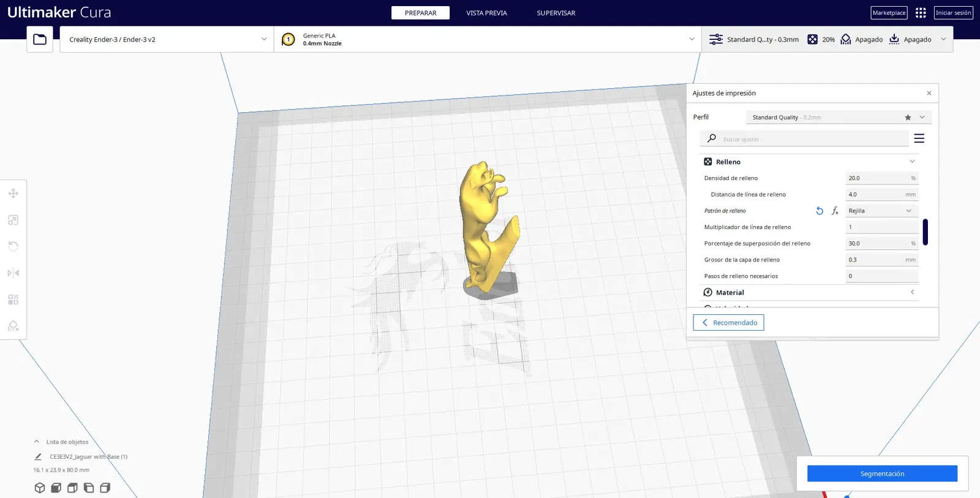Select CE3E3V2_Jaguar with Base object
Screen dimensions: 980x498
tap(89, 456)
